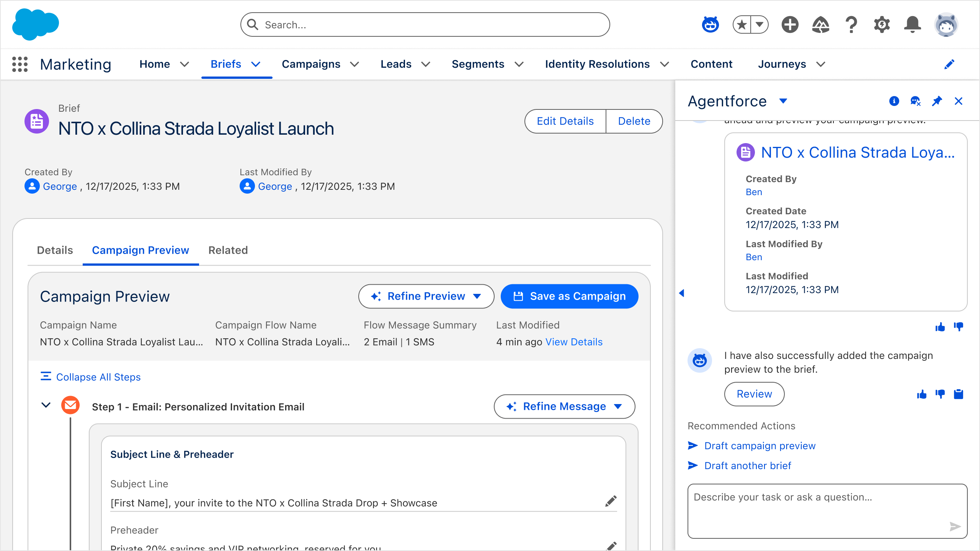Open the user profile avatar
Image resolution: width=980 pixels, height=551 pixels.
tap(946, 25)
